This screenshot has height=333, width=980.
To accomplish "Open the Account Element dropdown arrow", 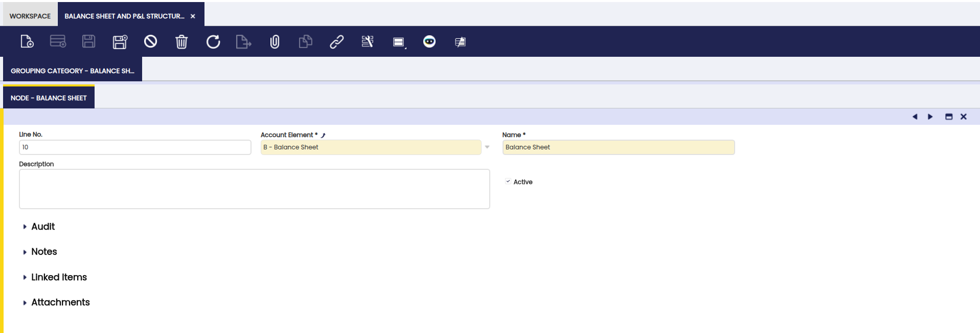I will pos(487,147).
